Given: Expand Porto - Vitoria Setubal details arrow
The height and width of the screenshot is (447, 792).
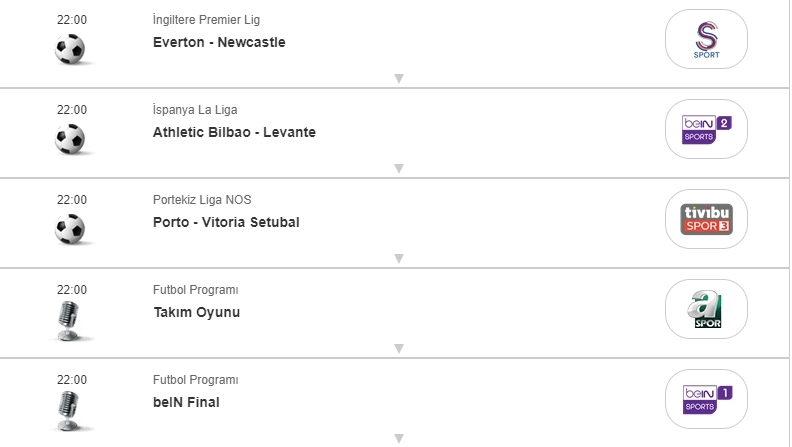Looking at the screenshot, I should pos(398,258).
